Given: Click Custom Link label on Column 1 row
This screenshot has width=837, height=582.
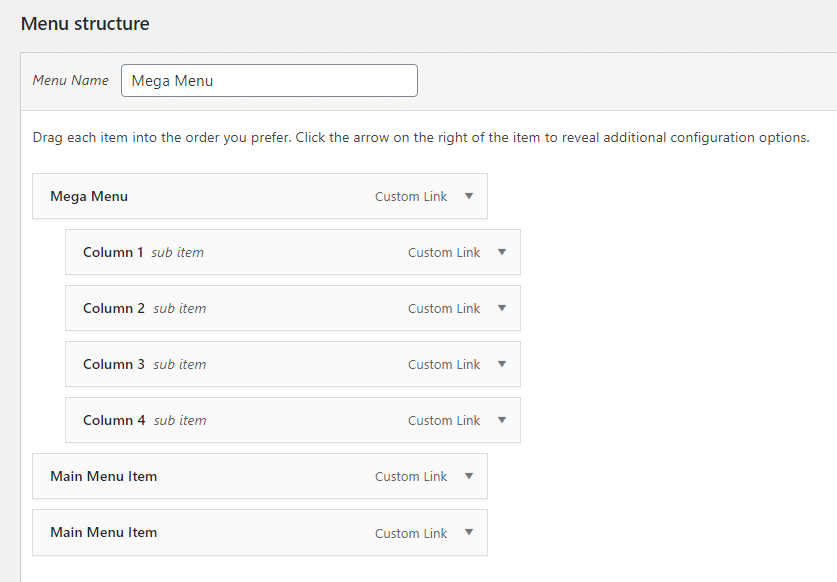Looking at the screenshot, I should point(444,253).
